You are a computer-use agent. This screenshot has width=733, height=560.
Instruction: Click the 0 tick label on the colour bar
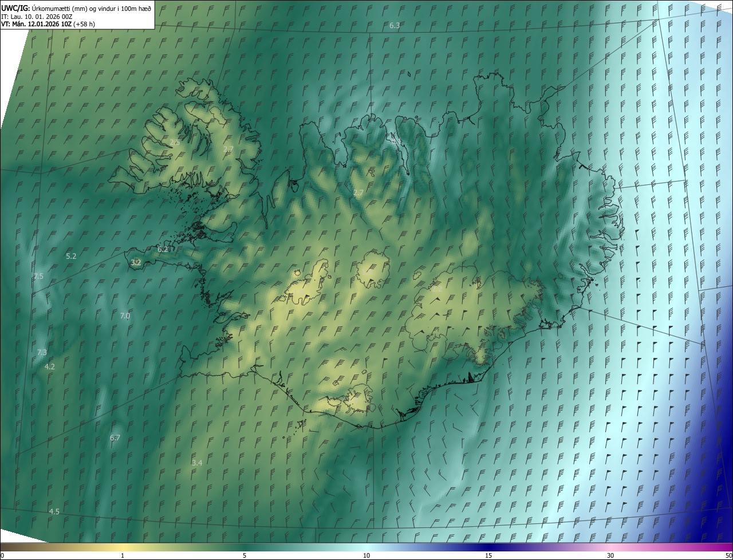pyautogui.click(x=2, y=555)
